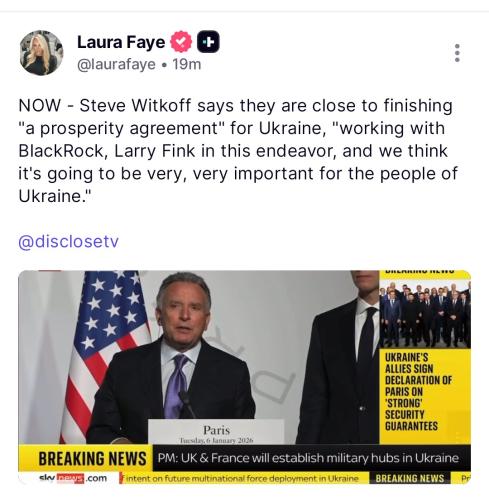The width and height of the screenshot is (489, 500).
Task: Click the large yellow BREAKING NEWS banner
Action: coord(92,458)
